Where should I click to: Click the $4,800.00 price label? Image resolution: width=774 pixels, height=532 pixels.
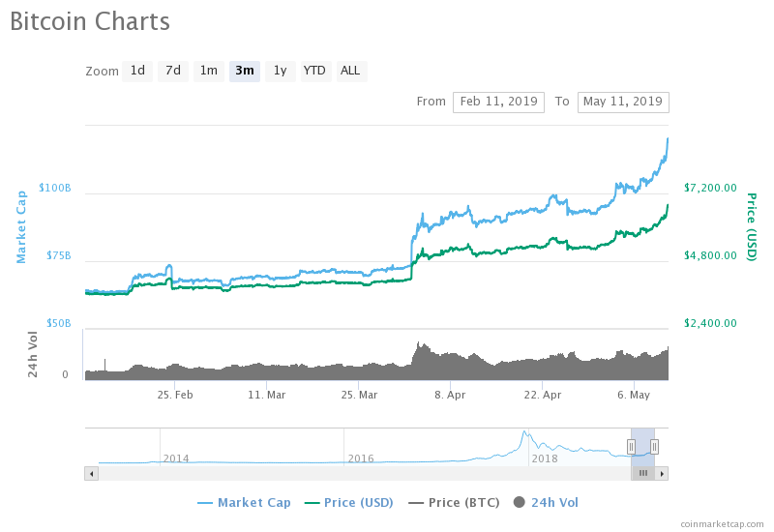(710, 255)
